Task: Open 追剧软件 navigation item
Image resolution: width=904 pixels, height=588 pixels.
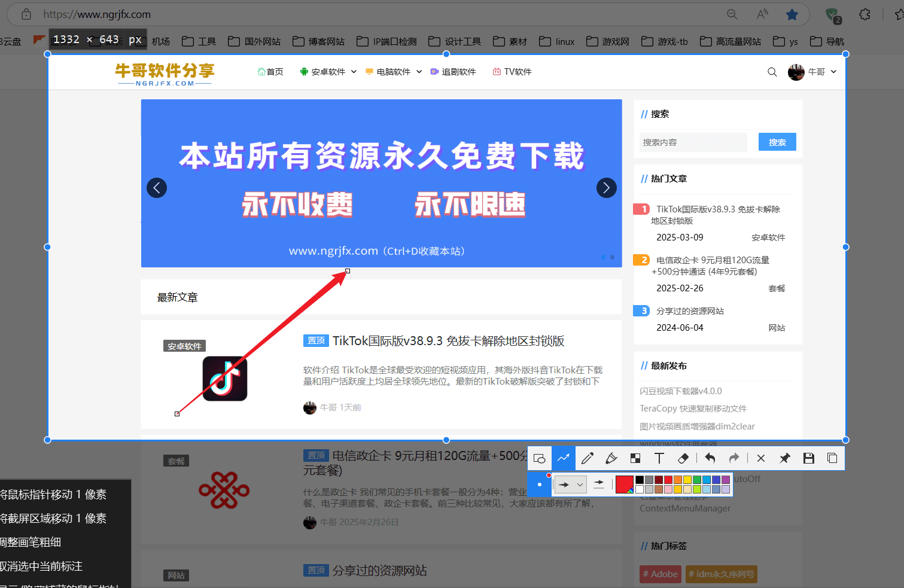Action: (453, 72)
